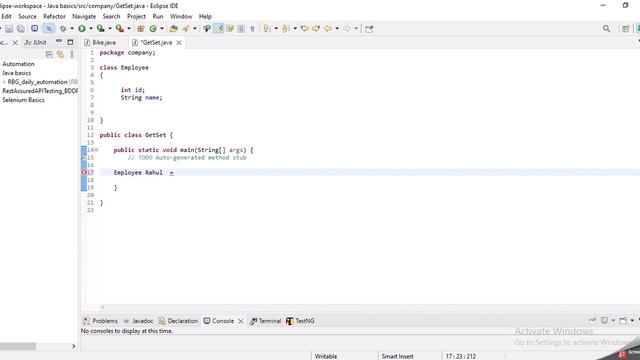The width and height of the screenshot is (640, 360).
Task: Open the Edit menu
Action: 6,16
